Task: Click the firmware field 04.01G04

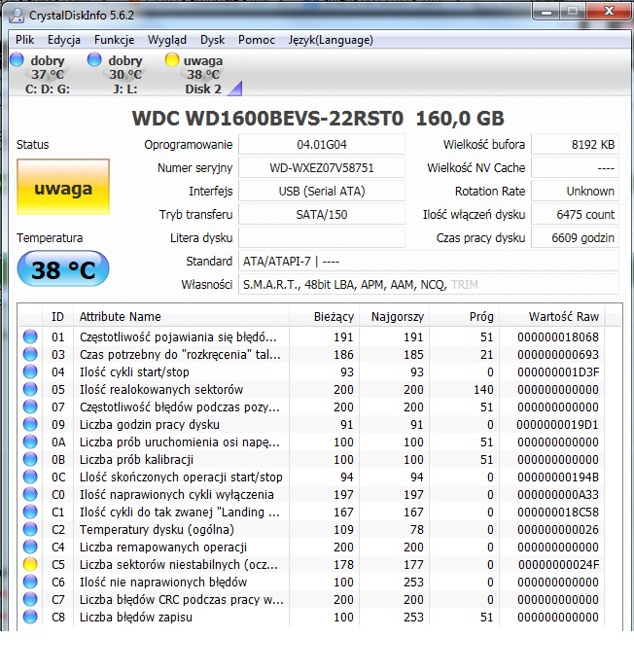Action: click(321, 145)
